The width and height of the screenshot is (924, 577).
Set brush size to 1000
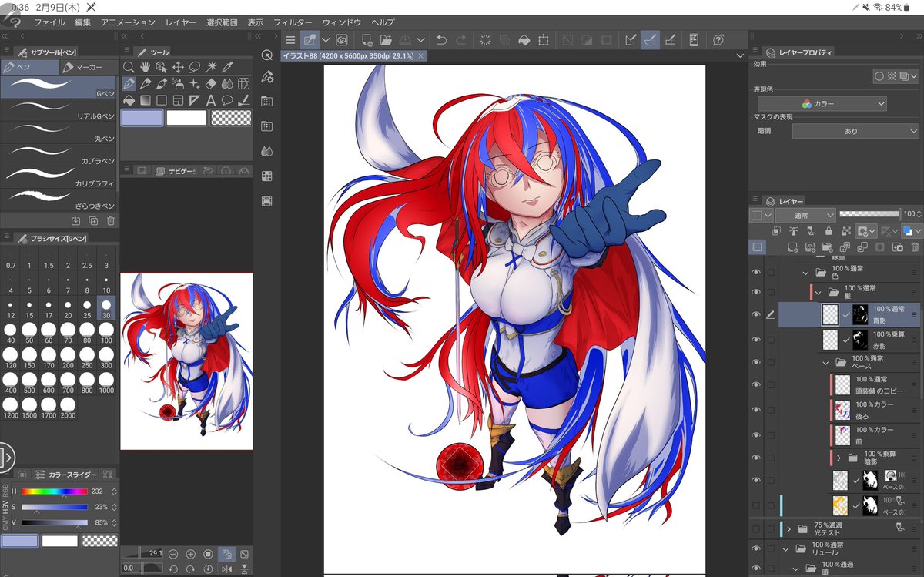106,381
